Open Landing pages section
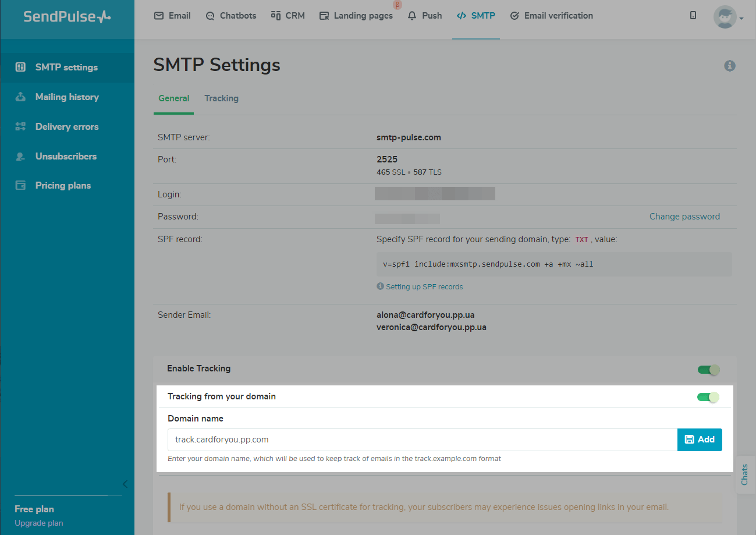The image size is (756, 535). coord(356,16)
